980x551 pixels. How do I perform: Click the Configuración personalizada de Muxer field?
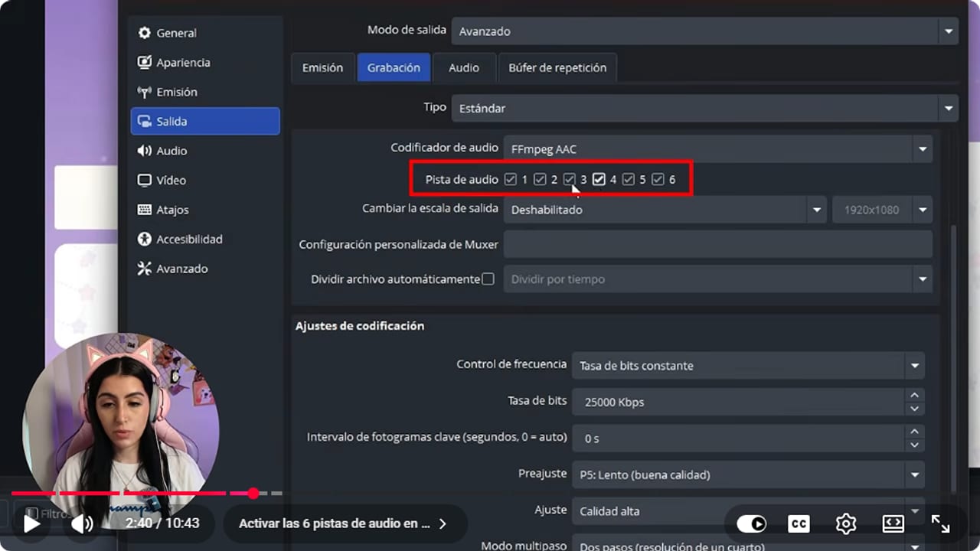click(717, 245)
